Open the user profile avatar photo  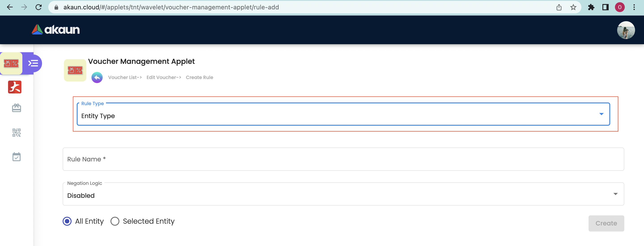625,30
